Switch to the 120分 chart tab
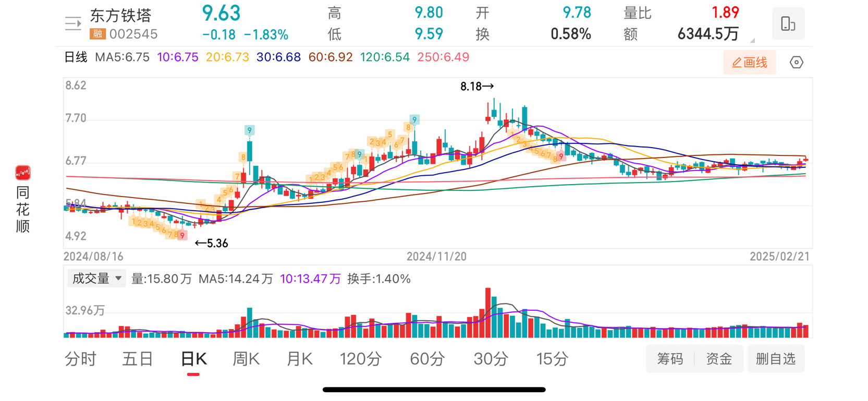The height and width of the screenshot is (401, 868). tap(360, 359)
